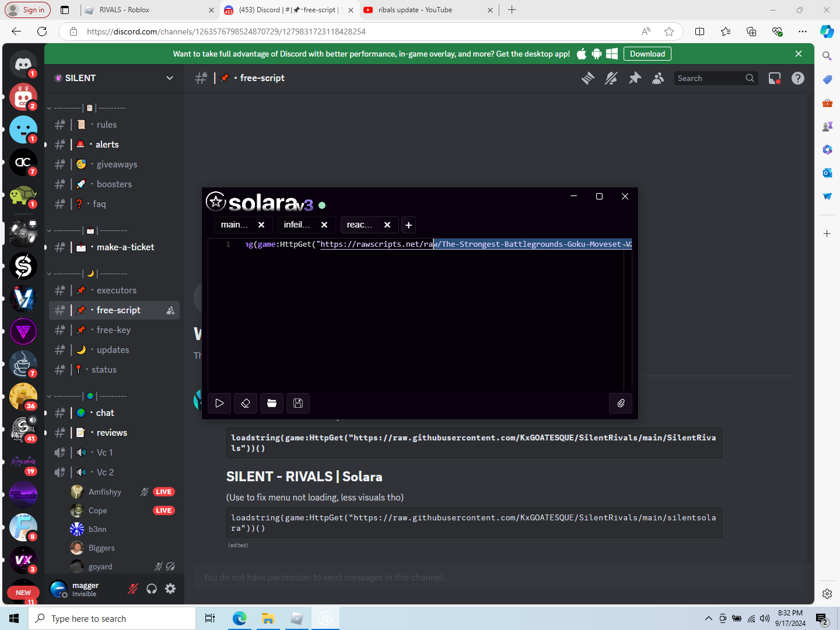Collapse the category above executors channel
Screen dimensions: 840x630
point(87,274)
